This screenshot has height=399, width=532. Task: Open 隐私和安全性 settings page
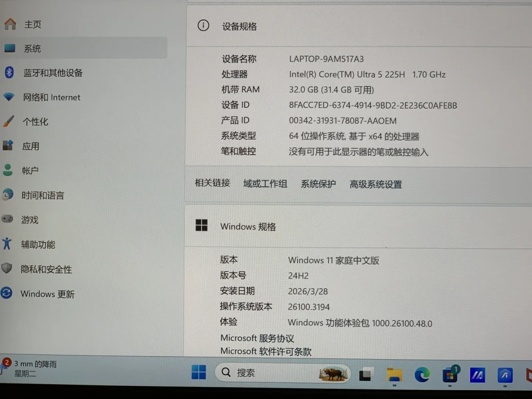tap(46, 269)
